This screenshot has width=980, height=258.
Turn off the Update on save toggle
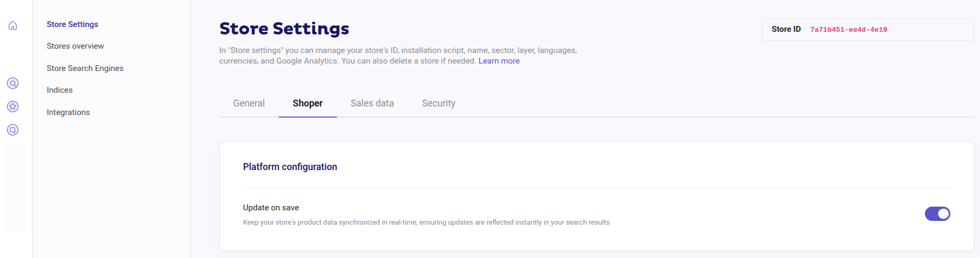coord(937,213)
